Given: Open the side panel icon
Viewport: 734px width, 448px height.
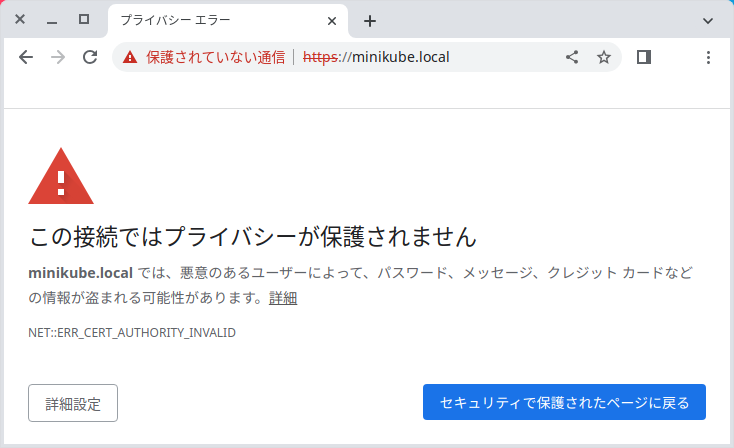Looking at the screenshot, I should point(644,57).
